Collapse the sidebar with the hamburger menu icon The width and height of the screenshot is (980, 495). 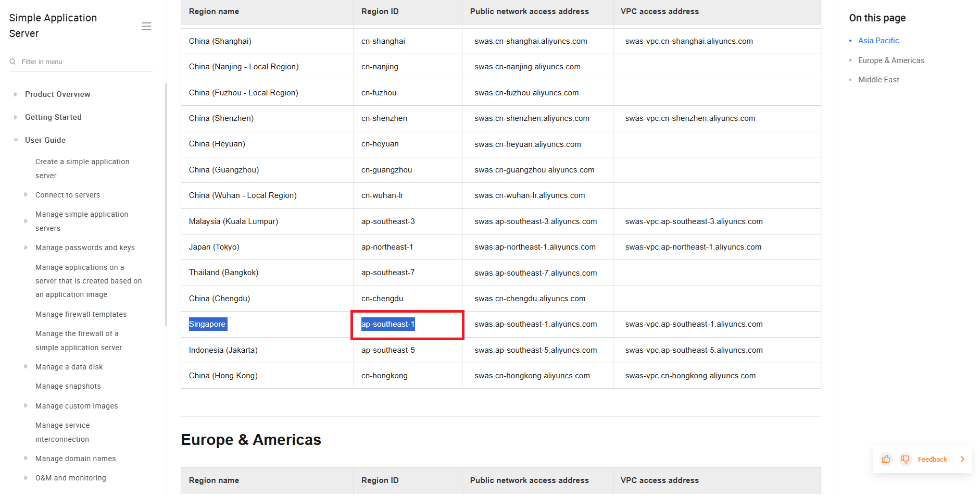click(146, 26)
